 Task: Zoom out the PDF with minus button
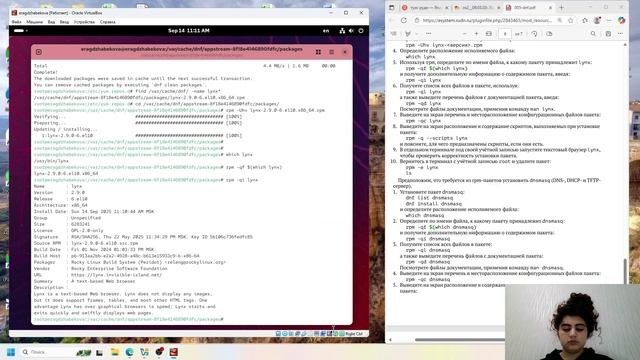click(x=464, y=34)
